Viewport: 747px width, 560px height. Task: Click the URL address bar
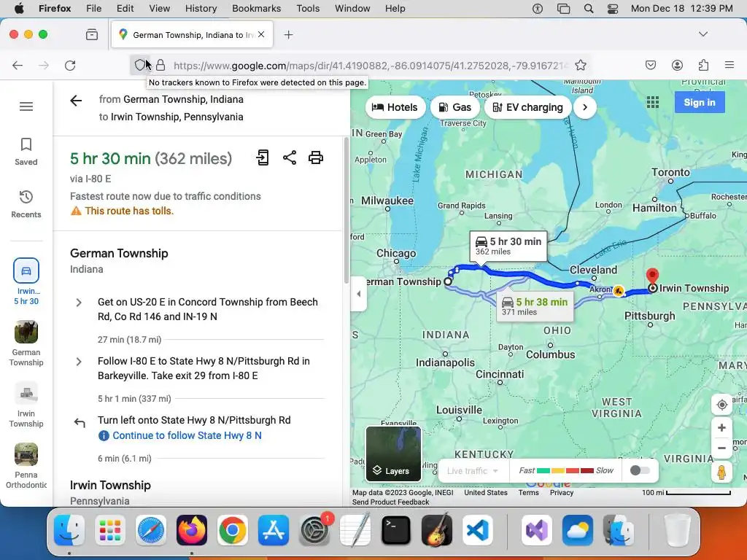coord(369,65)
